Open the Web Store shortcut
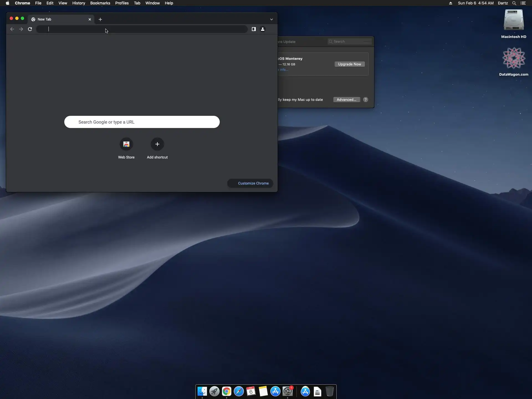 coord(126,144)
